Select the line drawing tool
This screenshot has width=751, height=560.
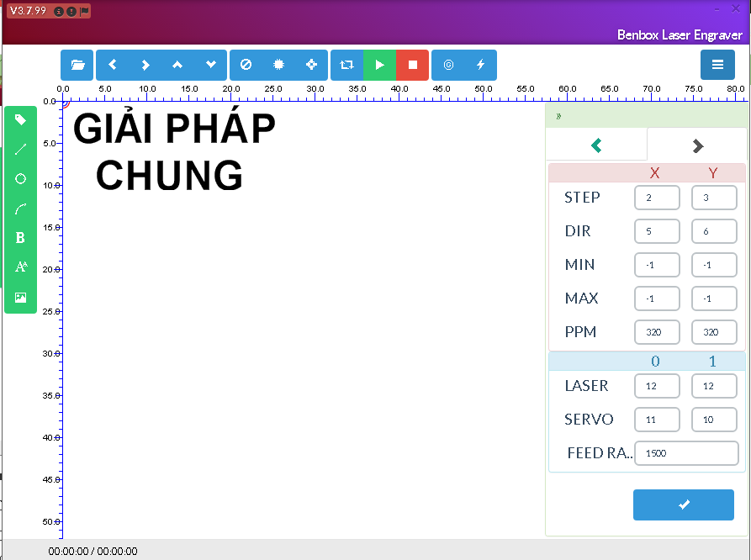point(20,149)
